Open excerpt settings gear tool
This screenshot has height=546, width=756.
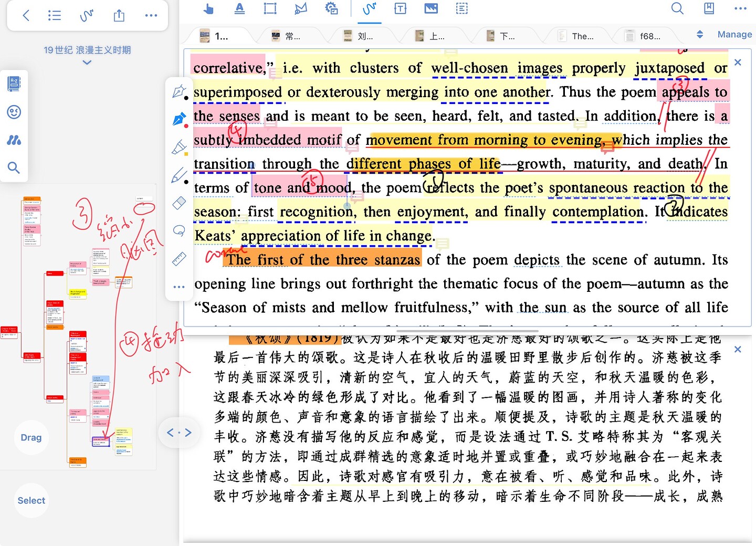click(331, 8)
